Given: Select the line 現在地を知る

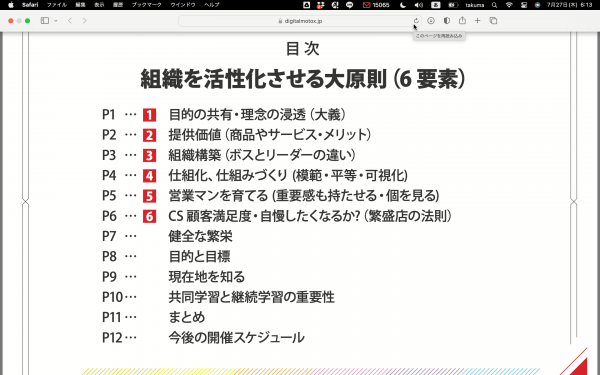Looking at the screenshot, I should pos(207,277).
